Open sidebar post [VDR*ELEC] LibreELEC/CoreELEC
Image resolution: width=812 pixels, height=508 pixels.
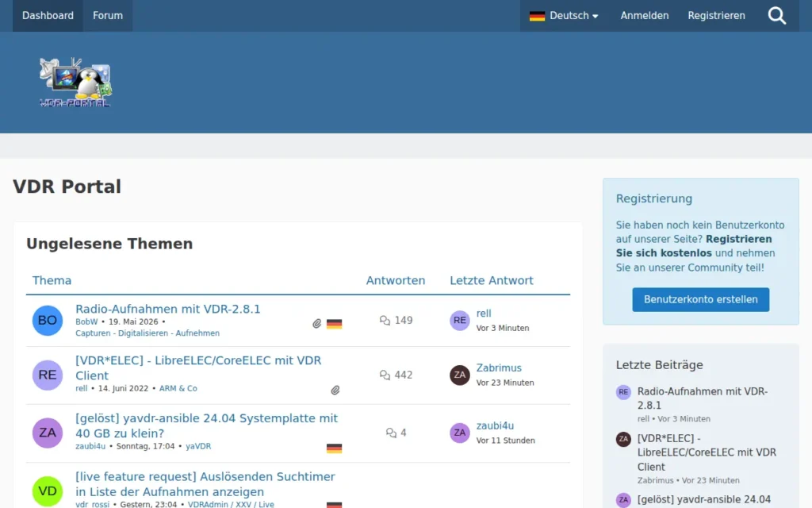click(707, 452)
